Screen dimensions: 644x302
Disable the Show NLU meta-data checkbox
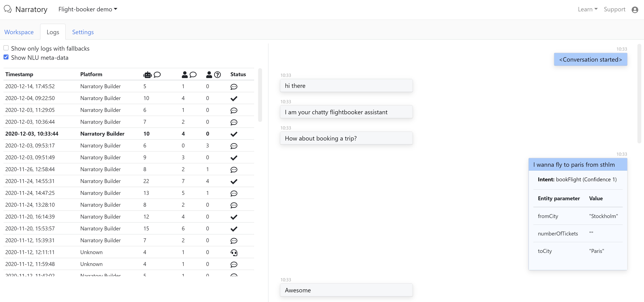(x=6, y=57)
